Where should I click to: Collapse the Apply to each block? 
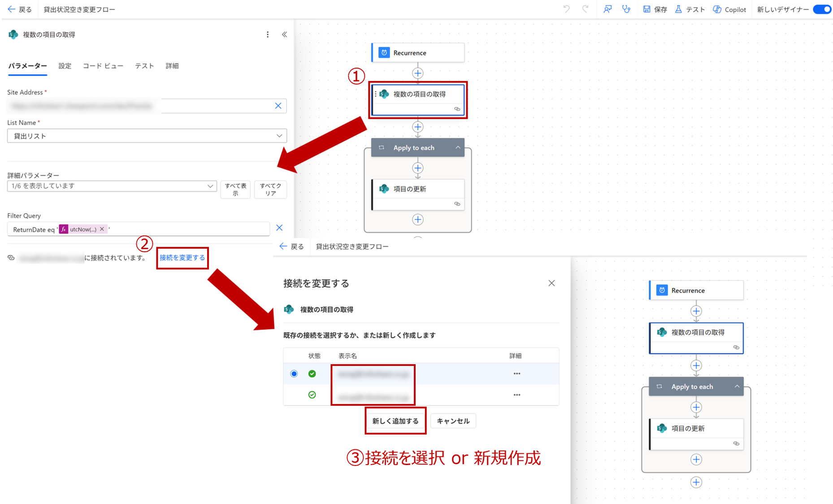click(x=458, y=147)
